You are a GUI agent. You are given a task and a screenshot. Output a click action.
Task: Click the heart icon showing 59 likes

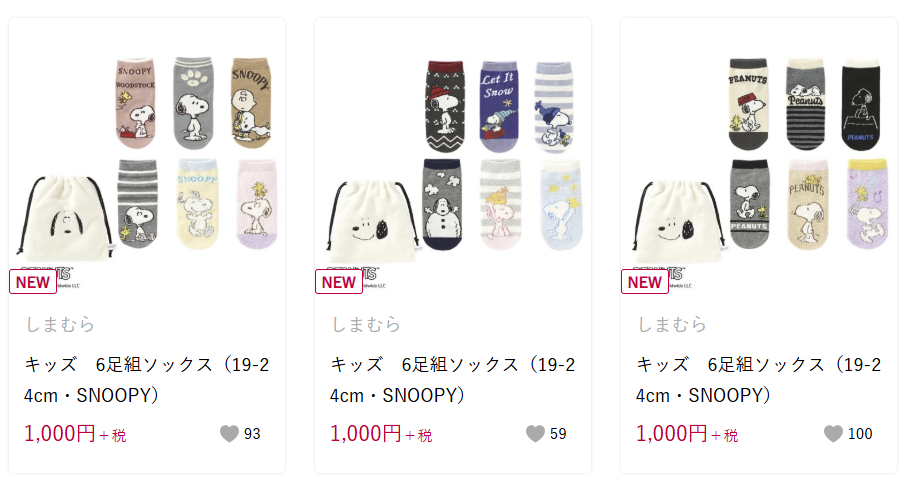point(535,433)
